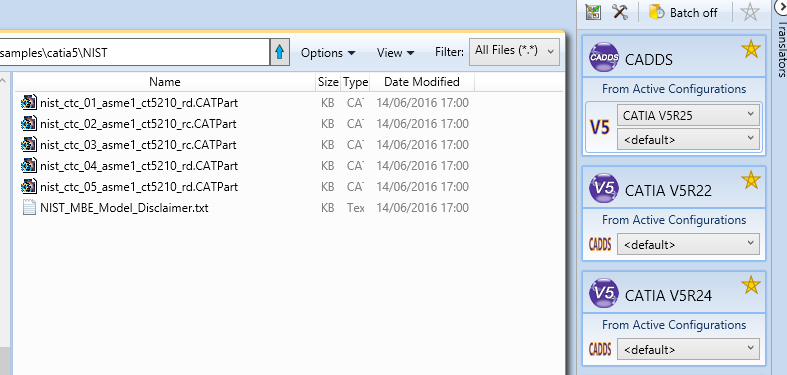Click the date modified of NIST_MBE_Model_Disclaimer.txt
This screenshot has height=375, width=787.
coord(422,208)
